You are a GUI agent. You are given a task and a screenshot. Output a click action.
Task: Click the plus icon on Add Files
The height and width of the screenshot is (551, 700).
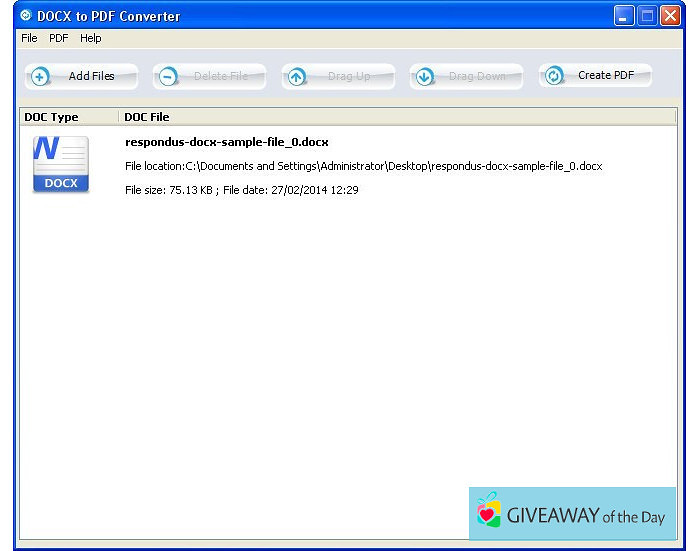coord(40,76)
